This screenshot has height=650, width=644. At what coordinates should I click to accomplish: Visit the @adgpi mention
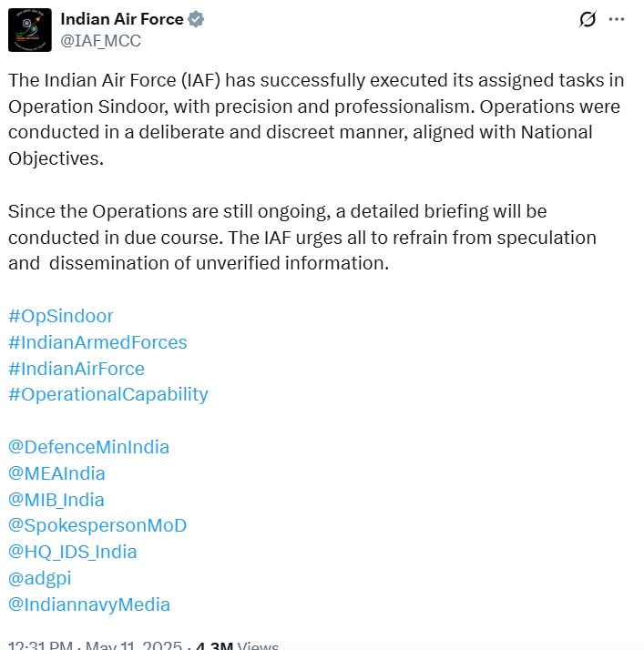(40, 578)
